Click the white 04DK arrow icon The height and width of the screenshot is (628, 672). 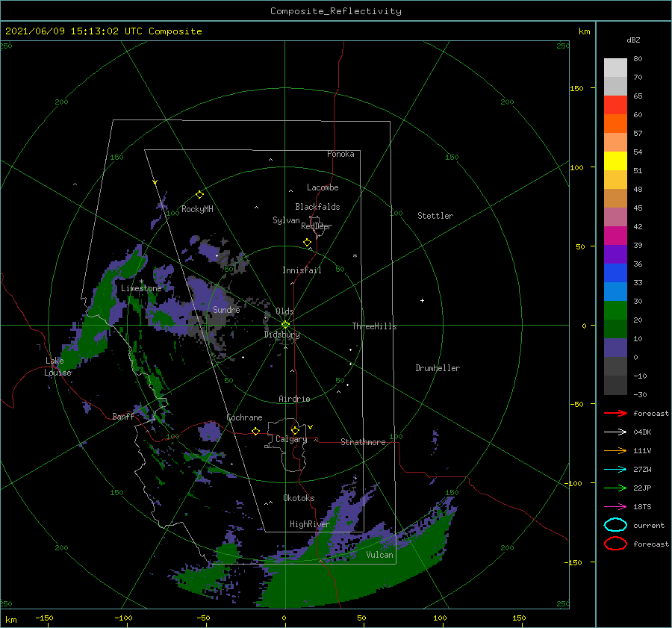point(615,432)
